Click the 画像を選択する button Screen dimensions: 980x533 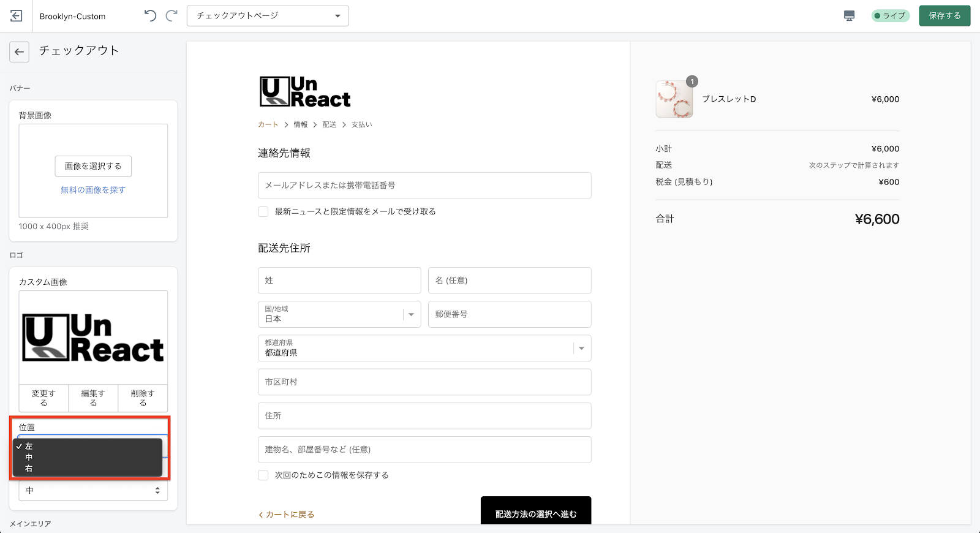pyautogui.click(x=93, y=166)
